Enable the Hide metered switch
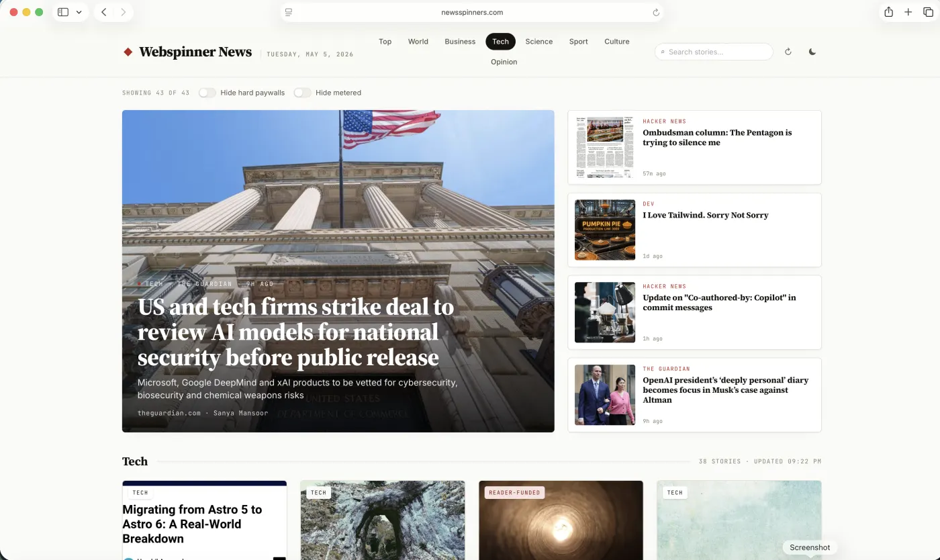The height and width of the screenshot is (560, 940). pos(303,93)
